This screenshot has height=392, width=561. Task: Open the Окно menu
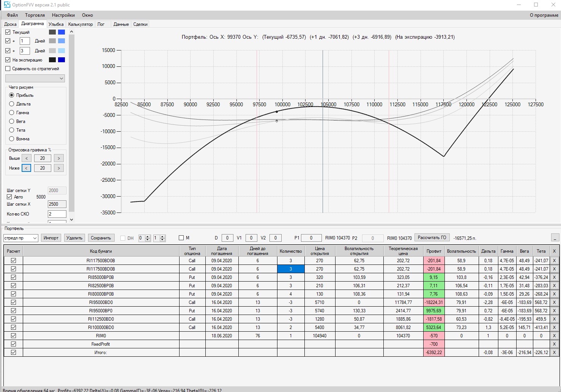click(x=87, y=15)
